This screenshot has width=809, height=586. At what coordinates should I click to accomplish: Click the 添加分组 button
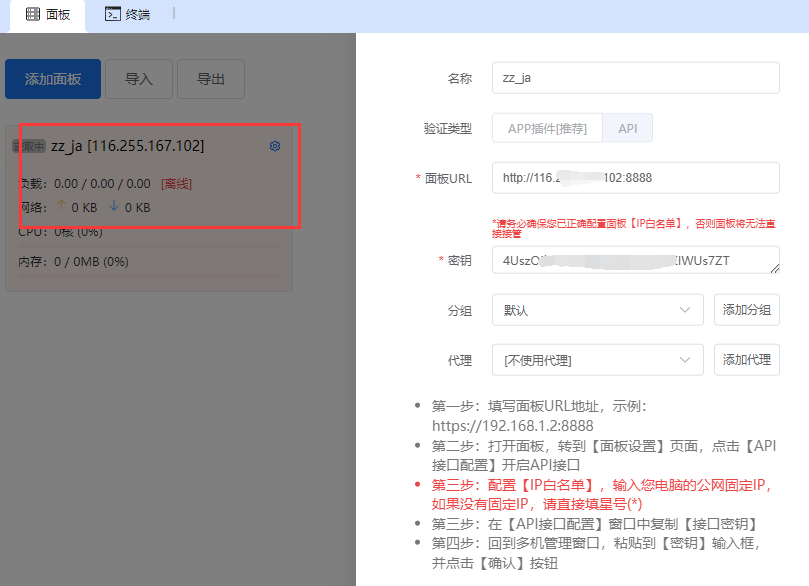point(747,310)
